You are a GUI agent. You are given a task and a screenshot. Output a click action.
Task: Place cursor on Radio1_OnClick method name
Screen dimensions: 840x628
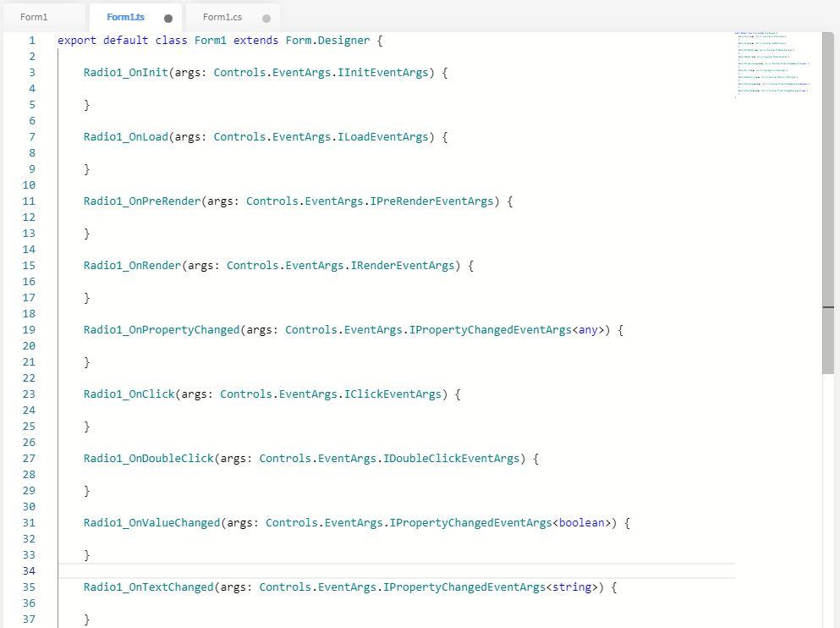pos(129,394)
